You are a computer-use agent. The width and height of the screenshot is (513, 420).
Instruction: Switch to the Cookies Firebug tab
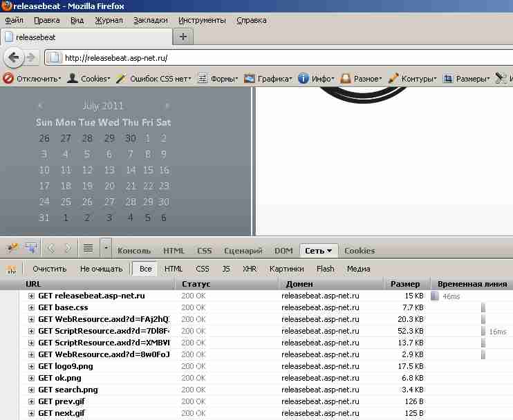pos(360,251)
